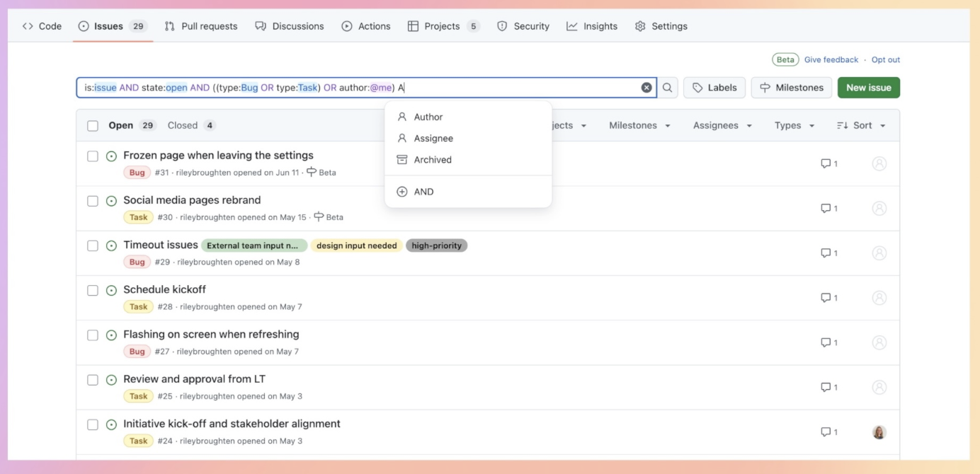
Task: Click the green New issue button
Action: pyautogui.click(x=869, y=88)
